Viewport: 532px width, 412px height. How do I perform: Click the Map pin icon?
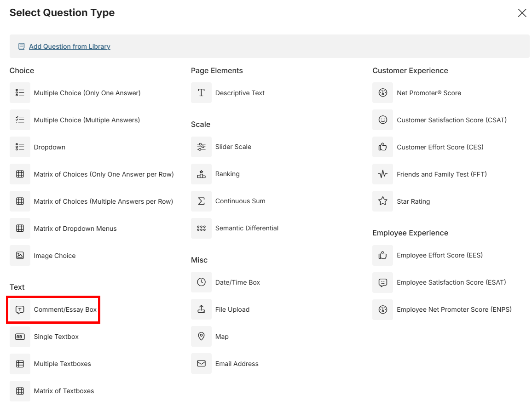coord(201,337)
